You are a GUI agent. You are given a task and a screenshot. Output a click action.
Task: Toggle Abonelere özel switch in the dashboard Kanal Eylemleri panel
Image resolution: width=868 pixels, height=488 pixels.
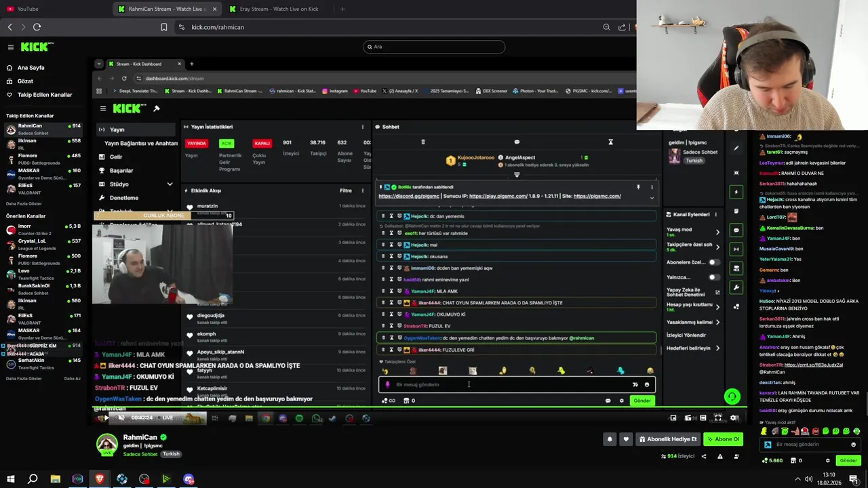(714, 262)
